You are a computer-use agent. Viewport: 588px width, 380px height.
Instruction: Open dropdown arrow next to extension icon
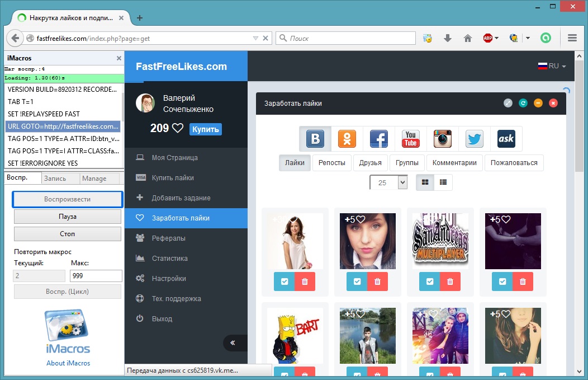[x=528, y=38]
